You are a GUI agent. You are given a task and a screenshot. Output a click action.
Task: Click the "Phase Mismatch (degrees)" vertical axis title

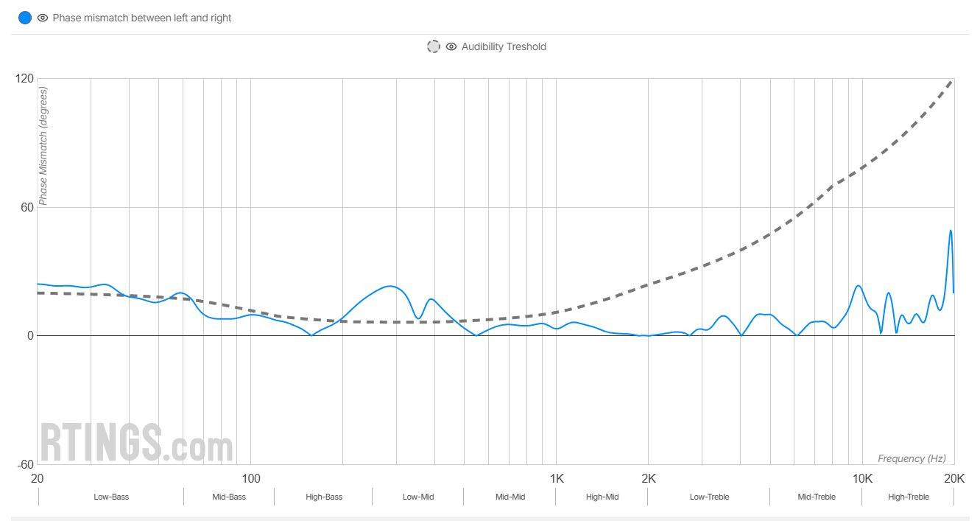pyautogui.click(x=43, y=146)
